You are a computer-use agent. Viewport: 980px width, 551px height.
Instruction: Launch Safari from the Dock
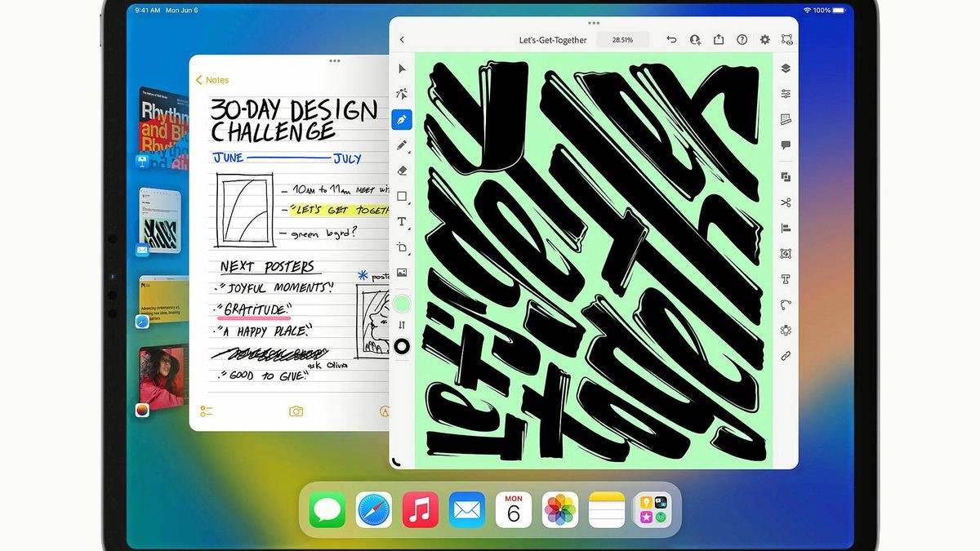(x=373, y=509)
